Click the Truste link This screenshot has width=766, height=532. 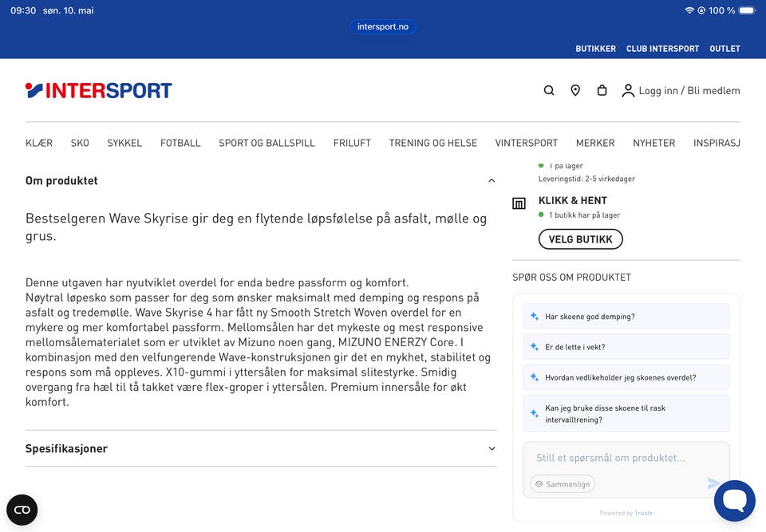(x=643, y=513)
